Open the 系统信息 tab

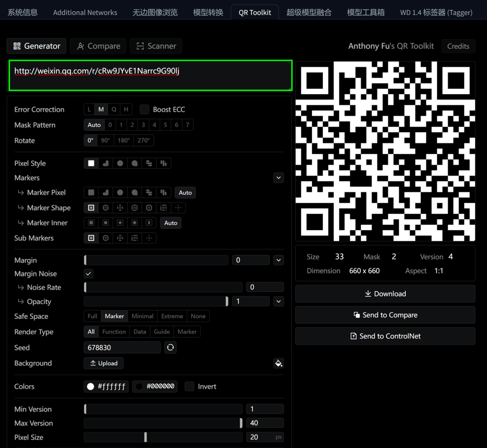pos(23,13)
